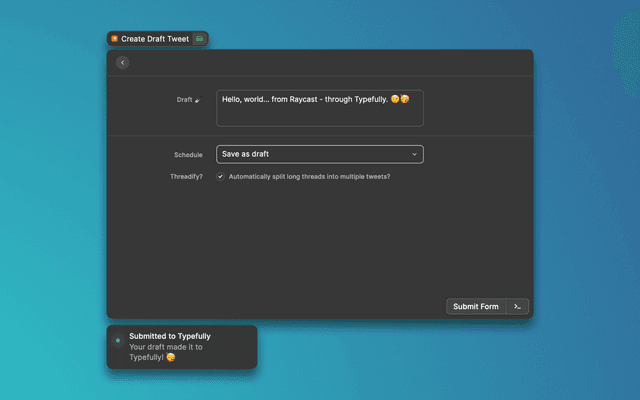Click the 'Submitted to Typefully' toast title
The width and height of the screenshot is (640, 400).
tap(170, 336)
